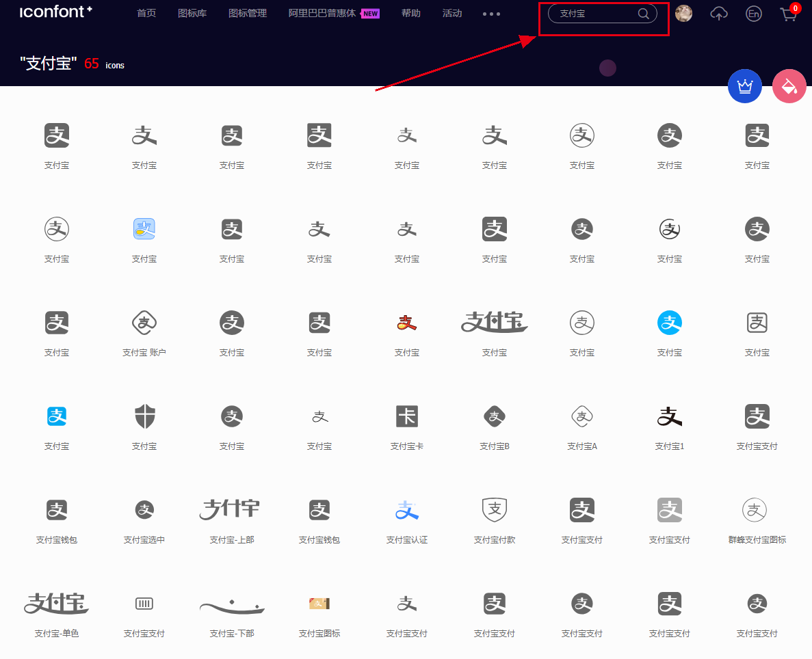Screen dimensions: 812x659
Task: Open batch color change with paint bucket
Action: click(x=789, y=86)
